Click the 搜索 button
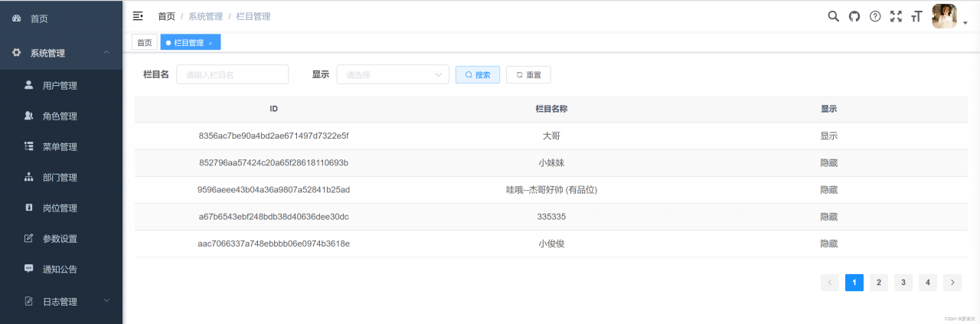This screenshot has height=324, width=980. [x=478, y=74]
